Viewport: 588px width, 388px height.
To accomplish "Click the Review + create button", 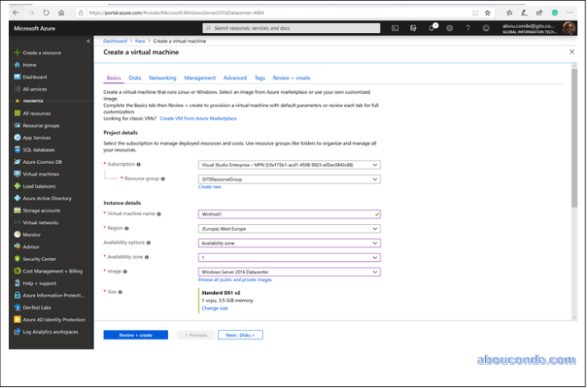I will tap(135, 335).
